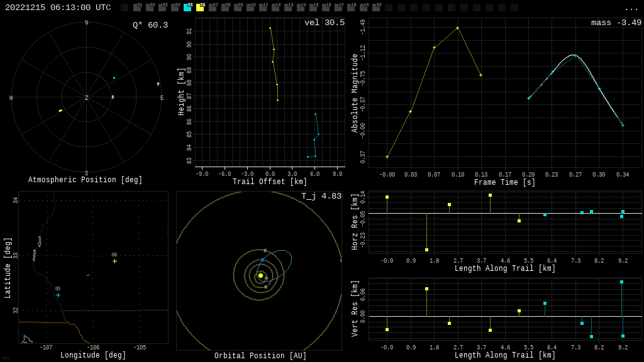Select the station 20 indicator box
This screenshot has width=644, height=362.
[x=376, y=8]
